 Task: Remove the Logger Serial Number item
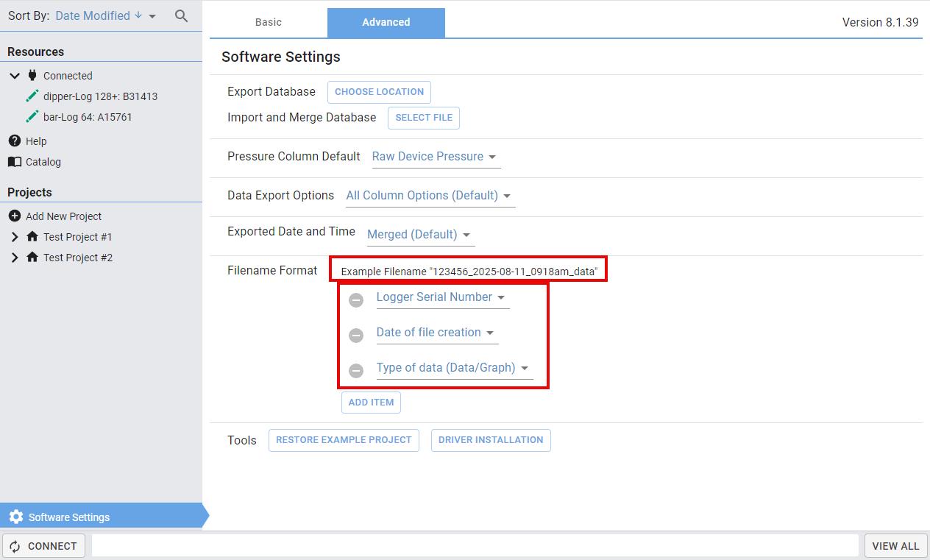pos(356,300)
